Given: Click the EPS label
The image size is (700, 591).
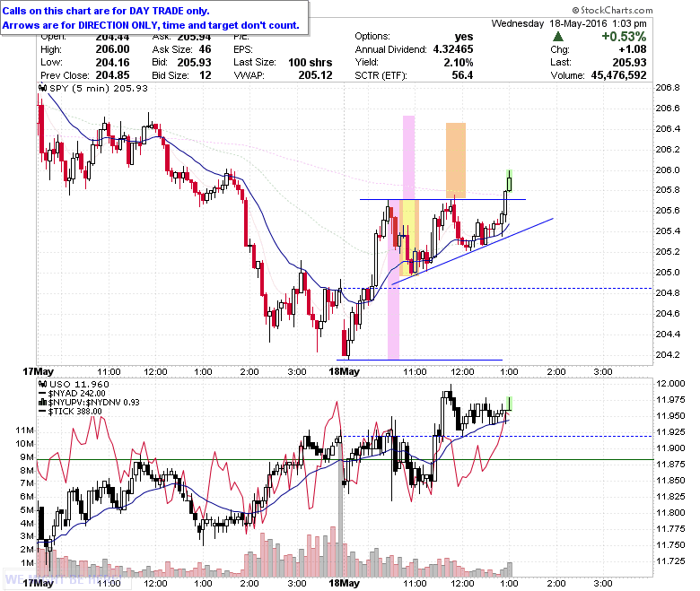Looking at the screenshot, I should point(243,49).
